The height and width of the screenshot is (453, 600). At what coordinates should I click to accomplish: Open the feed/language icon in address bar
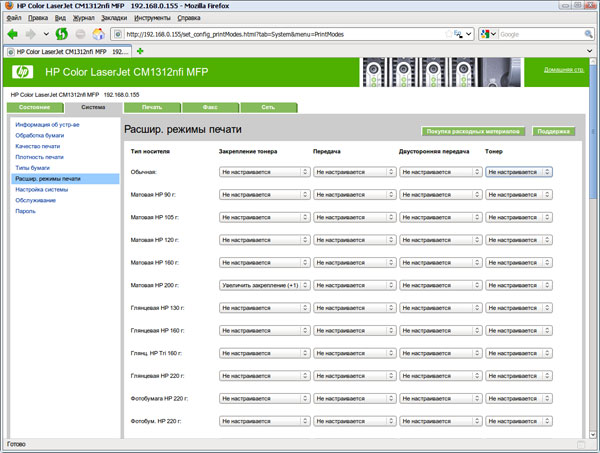(x=458, y=34)
